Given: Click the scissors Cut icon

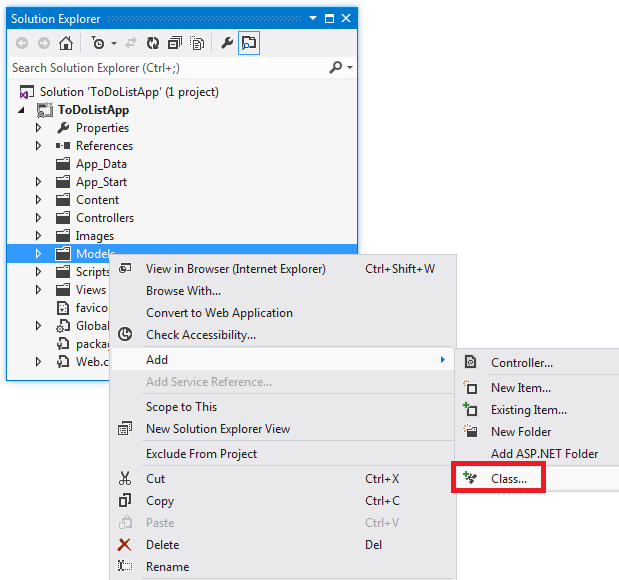Looking at the screenshot, I should tap(125, 479).
